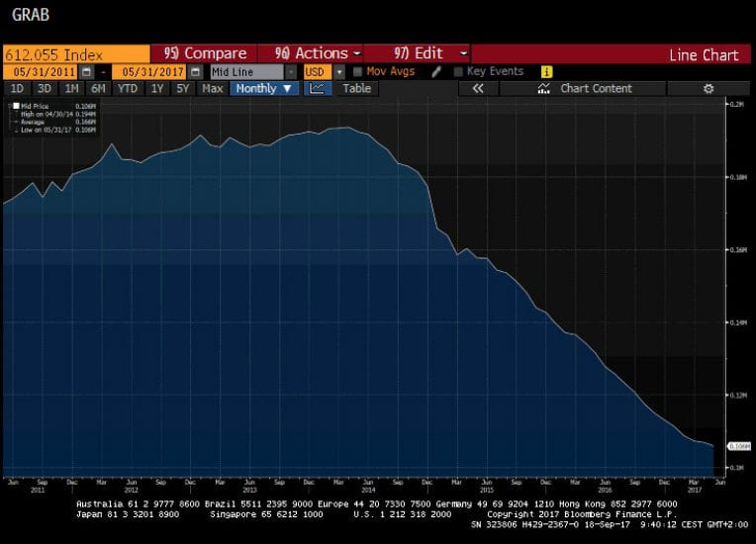Switch to Table view
The image size is (756, 544).
[356, 89]
